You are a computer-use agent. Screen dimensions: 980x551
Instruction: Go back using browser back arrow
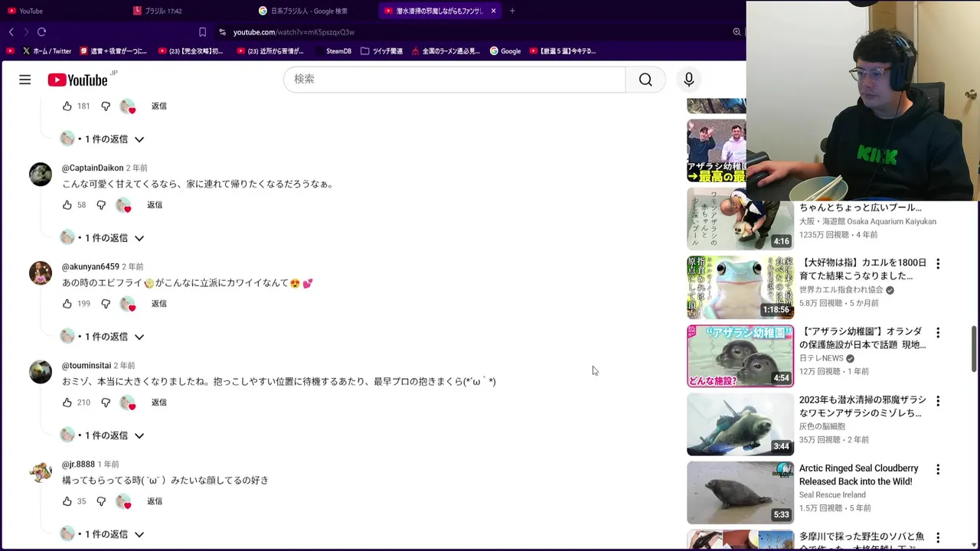coord(11,32)
